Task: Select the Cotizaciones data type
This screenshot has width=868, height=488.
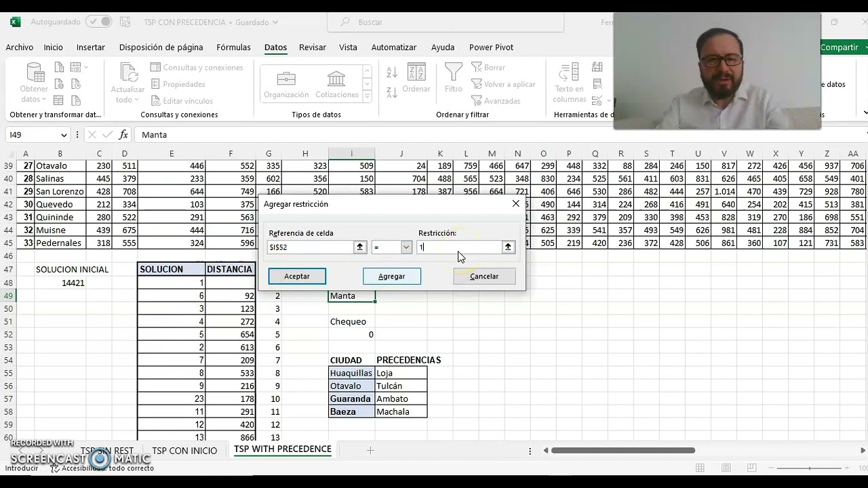Action: click(x=337, y=85)
